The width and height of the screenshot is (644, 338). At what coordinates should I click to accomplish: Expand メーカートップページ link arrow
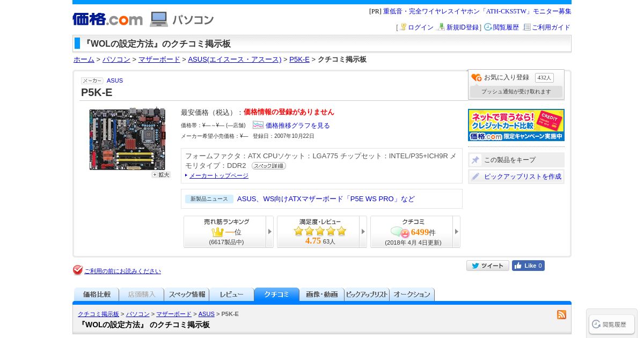point(186,175)
